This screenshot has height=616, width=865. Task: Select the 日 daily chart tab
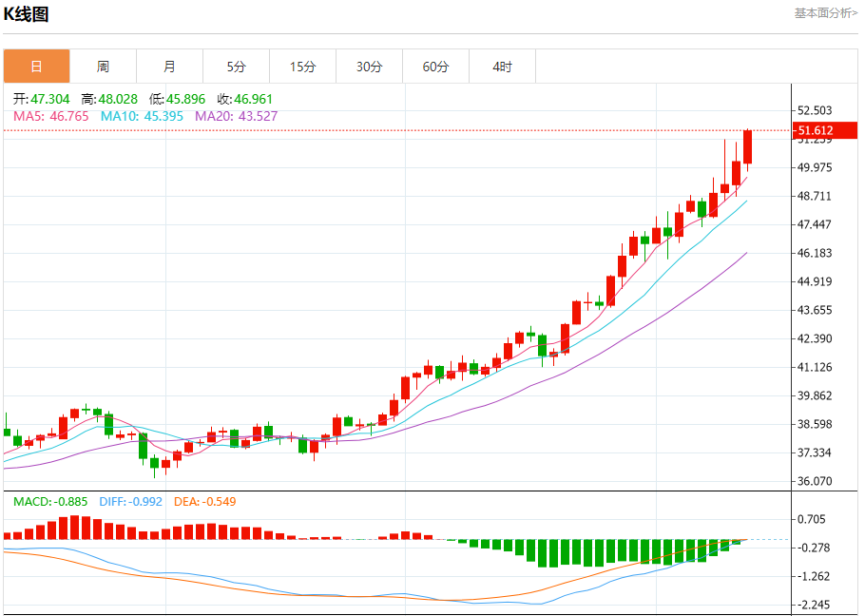pos(36,67)
